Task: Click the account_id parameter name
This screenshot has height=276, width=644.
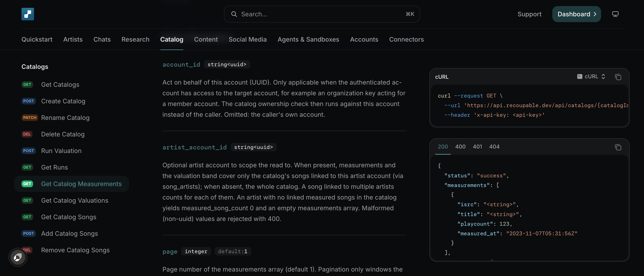Action: (181, 64)
